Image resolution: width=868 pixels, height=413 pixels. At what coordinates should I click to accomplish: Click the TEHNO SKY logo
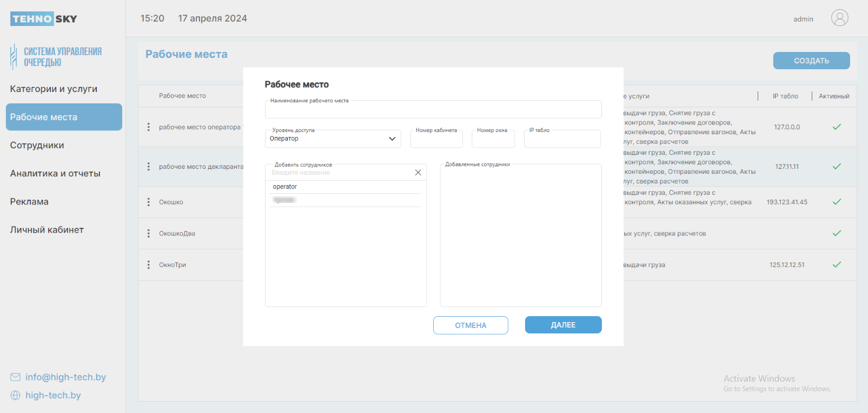(44, 19)
